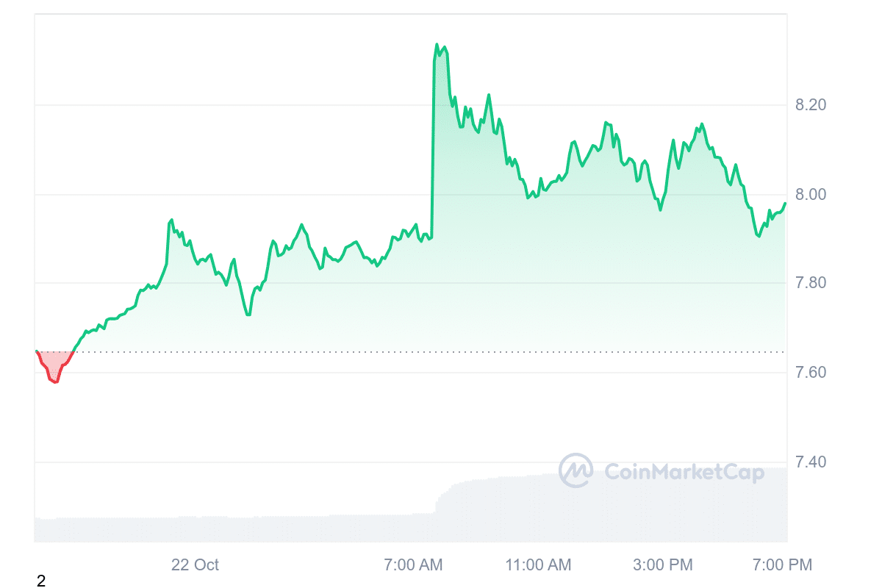
Task: Click the left starting point of the price line
Action: 36,351
